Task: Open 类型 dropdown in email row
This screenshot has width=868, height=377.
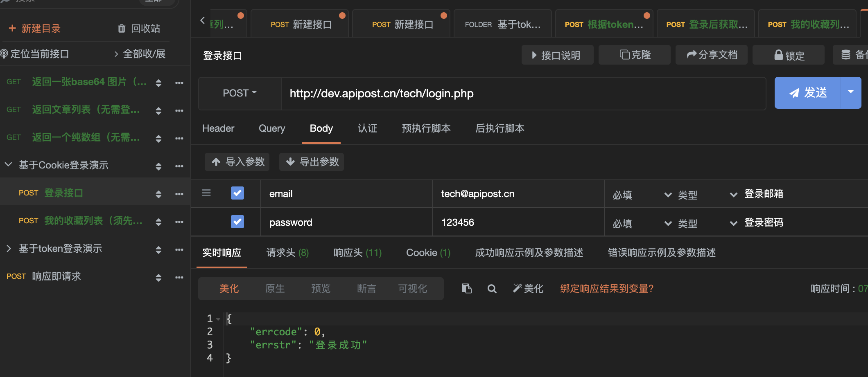Action: (708, 195)
